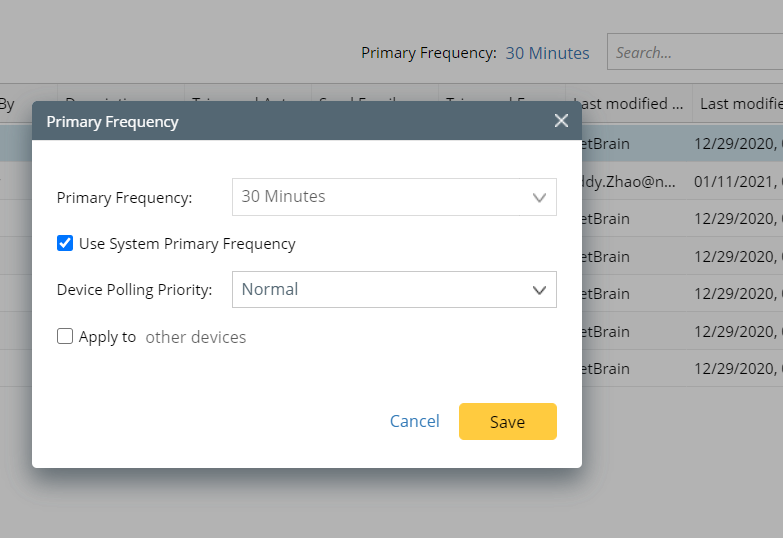Screen dimensions: 783x538
Task: Enable the Apply to checkbox
Action: pos(65,336)
